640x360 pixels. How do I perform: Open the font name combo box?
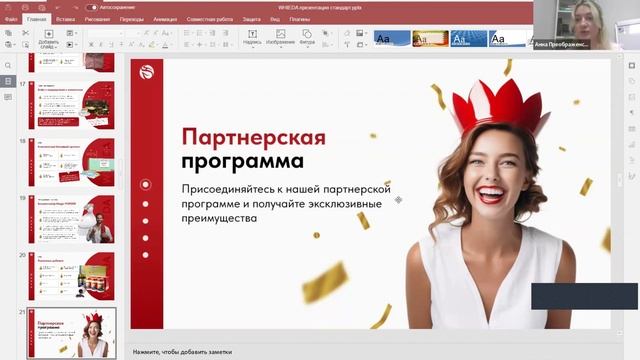pyautogui.click(x=105, y=33)
